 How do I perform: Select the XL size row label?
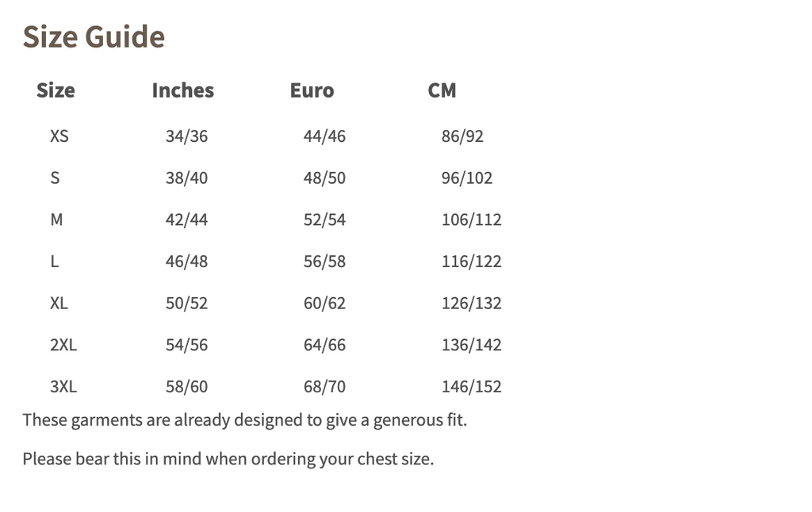click(x=59, y=303)
